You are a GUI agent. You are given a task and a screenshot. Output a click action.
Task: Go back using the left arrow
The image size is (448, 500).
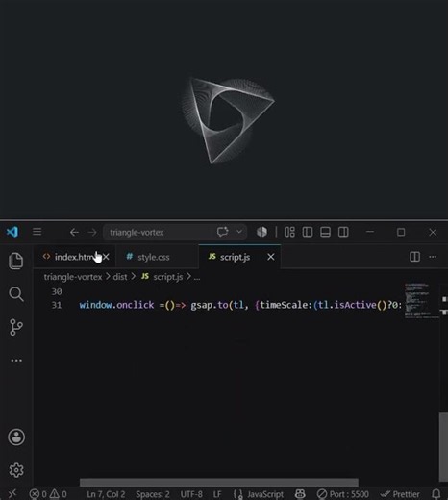point(74,232)
